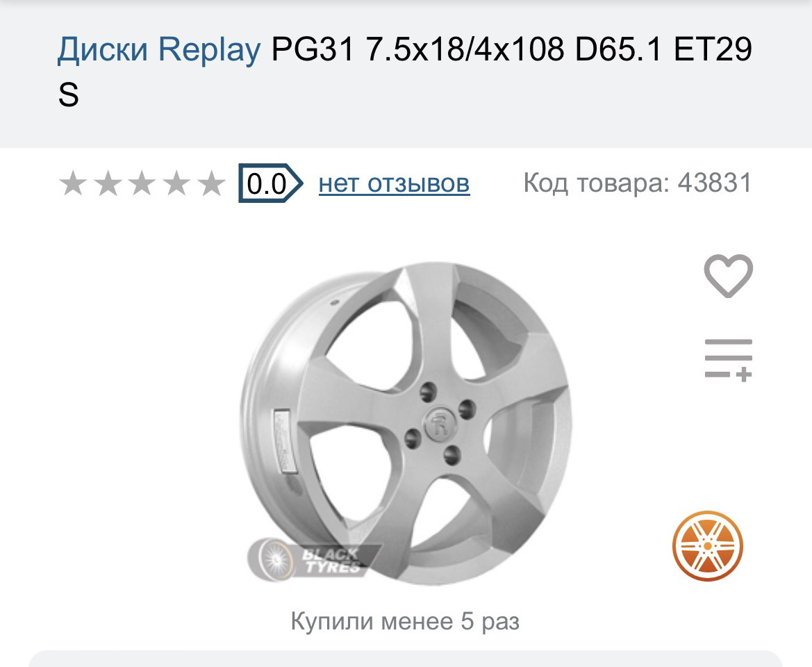Select the third rating star

142,184
